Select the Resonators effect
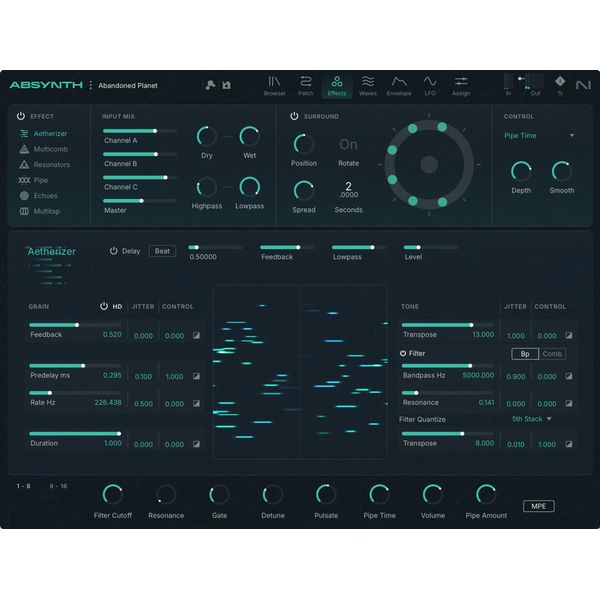Screen dimensions: 600x600 [44, 165]
